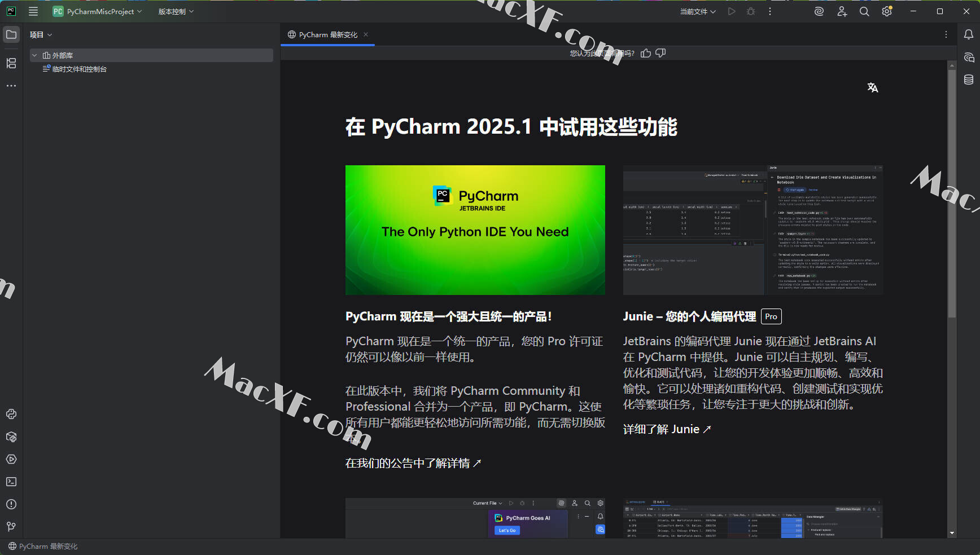Image resolution: width=980 pixels, height=555 pixels.
Task: Open the AI Assistant swirl icon in title bar
Action: point(819,11)
